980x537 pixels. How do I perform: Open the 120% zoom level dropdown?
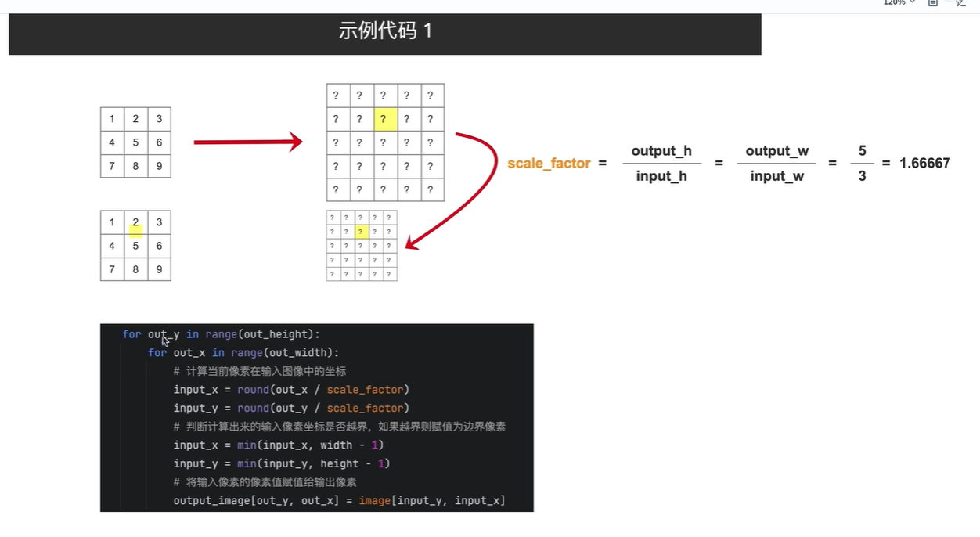click(899, 2)
